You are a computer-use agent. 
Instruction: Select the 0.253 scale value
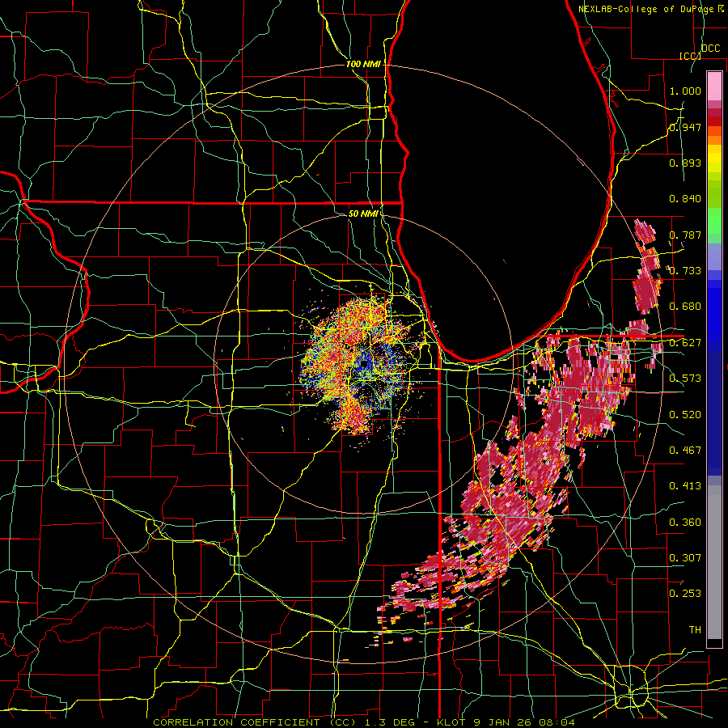tap(685, 594)
